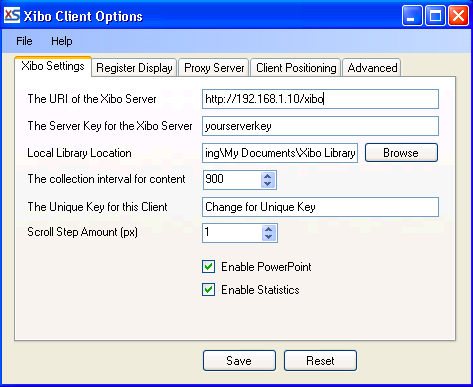This screenshot has width=473, height=387.
Task: Click 'The Server Key for the Xibo Server' label
Action: [110, 126]
